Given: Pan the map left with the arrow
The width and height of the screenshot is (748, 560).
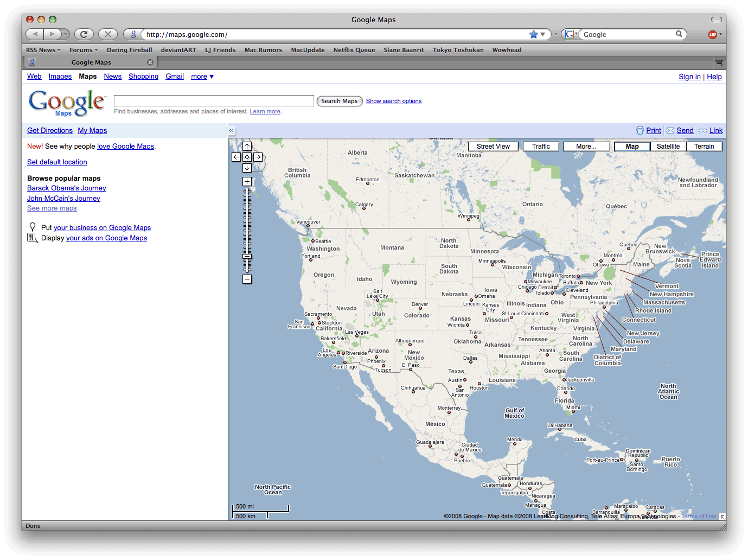Looking at the screenshot, I should pos(236,157).
